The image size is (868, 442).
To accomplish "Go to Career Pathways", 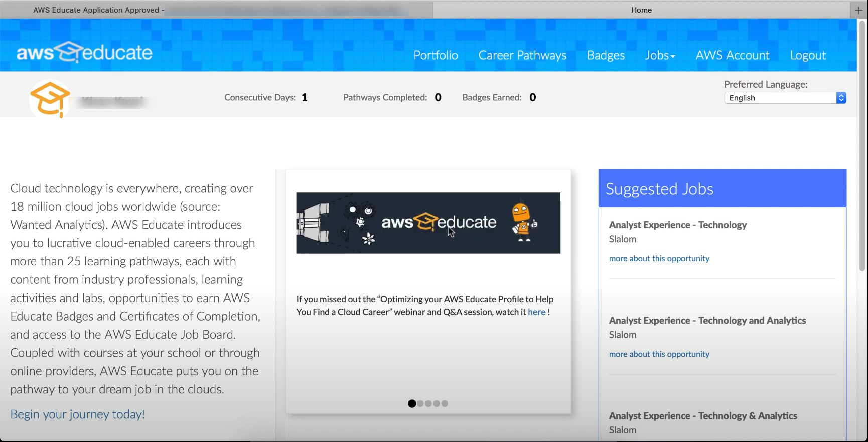I will 522,55.
